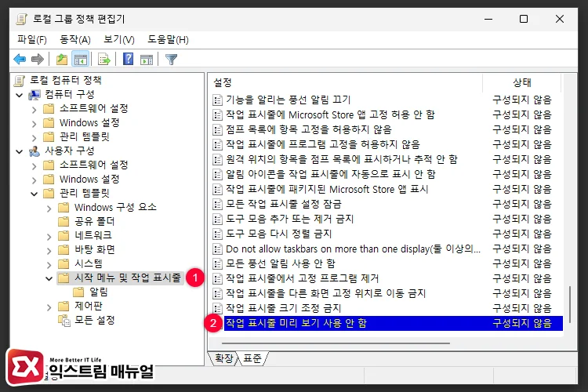
Task: Click the horizontal scrollbar below settings list
Action: click(x=336, y=343)
